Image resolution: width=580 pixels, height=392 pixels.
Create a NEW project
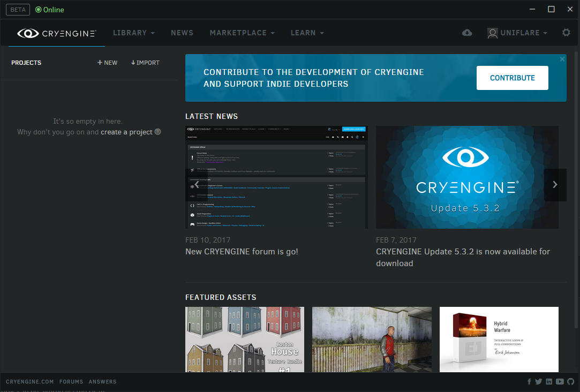[107, 63]
